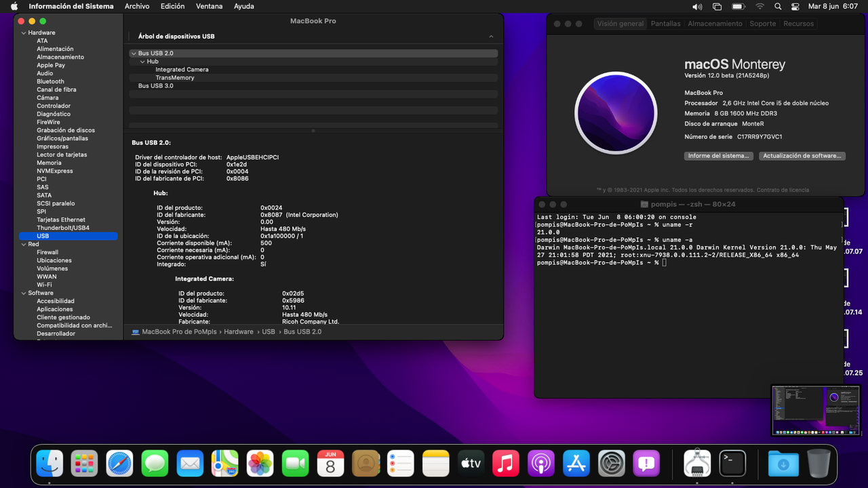Select Bus USB 3.0 in device tree
This screenshot has width=868, height=488.
156,85
